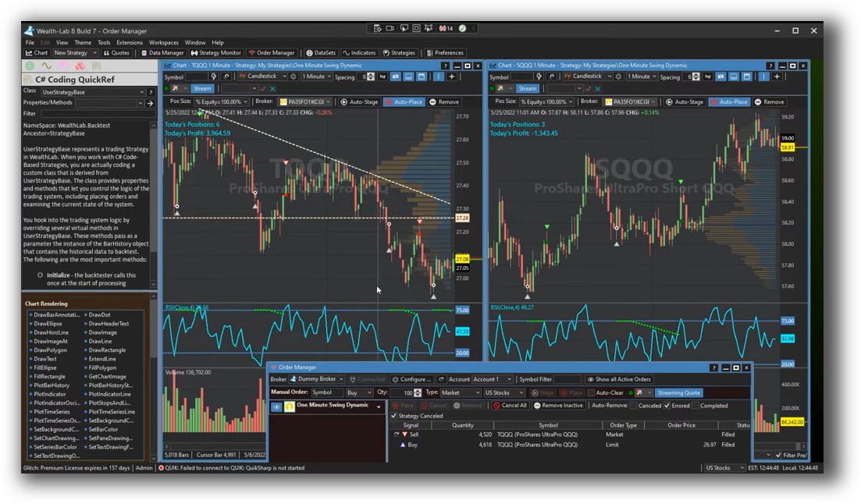Click the Stream icon on the TQQQ chart
The image size is (861, 504).
coord(201,88)
